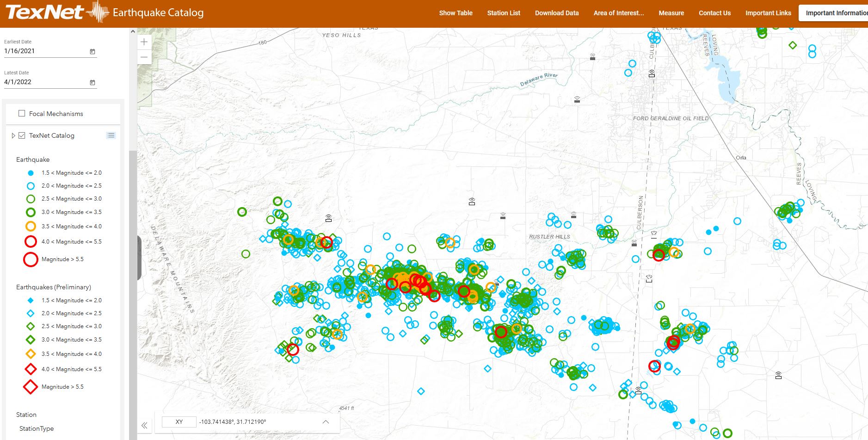
Task: Zoom in on the map
Action: pos(144,42)
